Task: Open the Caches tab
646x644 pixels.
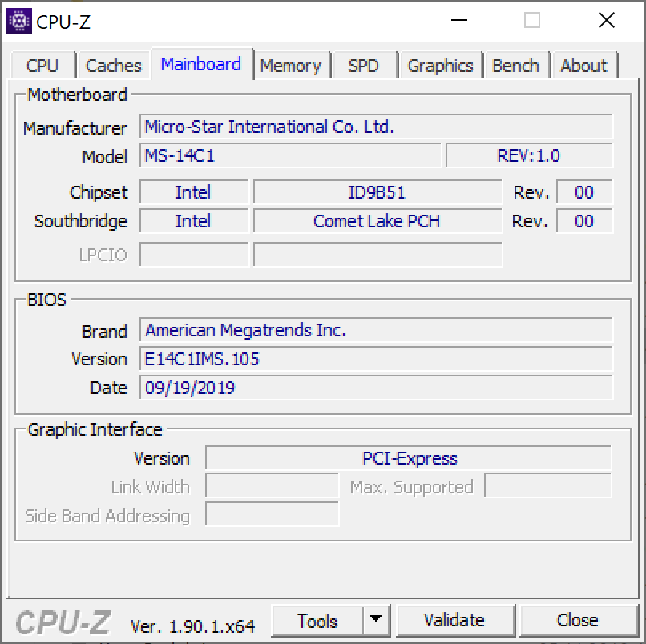Action: [x=113, y=66]
